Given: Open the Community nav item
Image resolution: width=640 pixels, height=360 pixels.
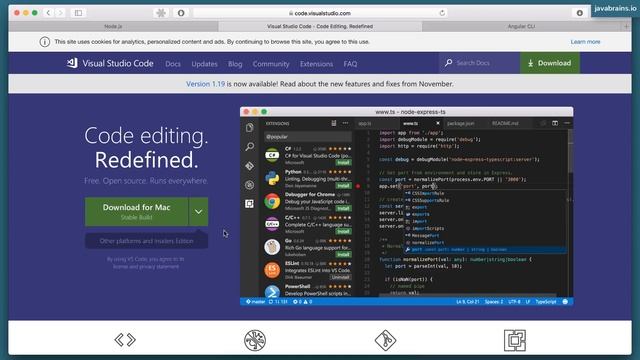Looking at the screenshot, I should pos(271,64).
